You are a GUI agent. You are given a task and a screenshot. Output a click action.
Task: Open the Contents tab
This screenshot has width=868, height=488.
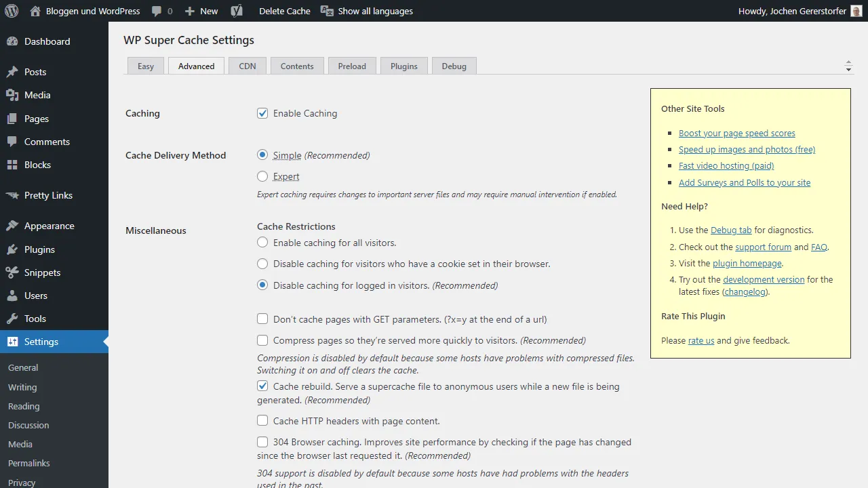tap(297, 66)
